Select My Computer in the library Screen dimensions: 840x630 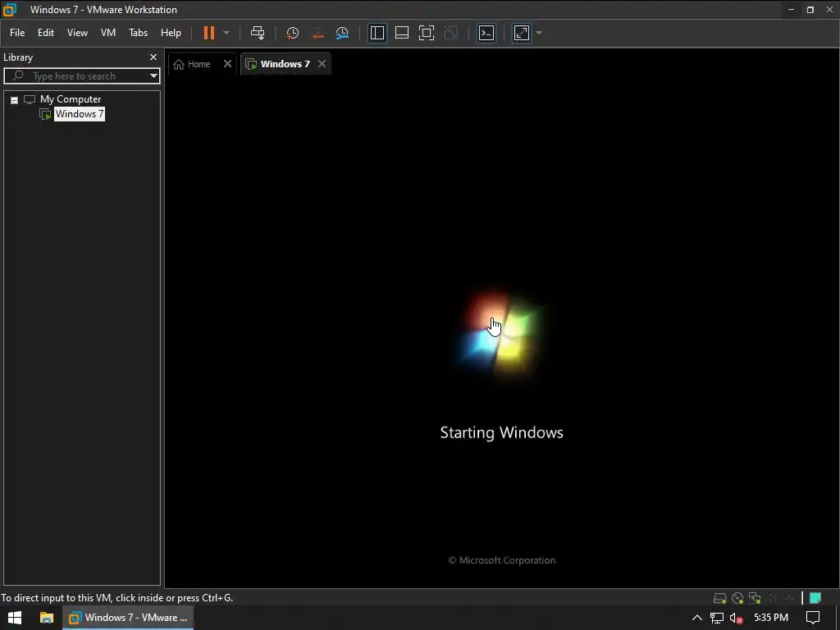pyautogui.click(x=71, y=99)
